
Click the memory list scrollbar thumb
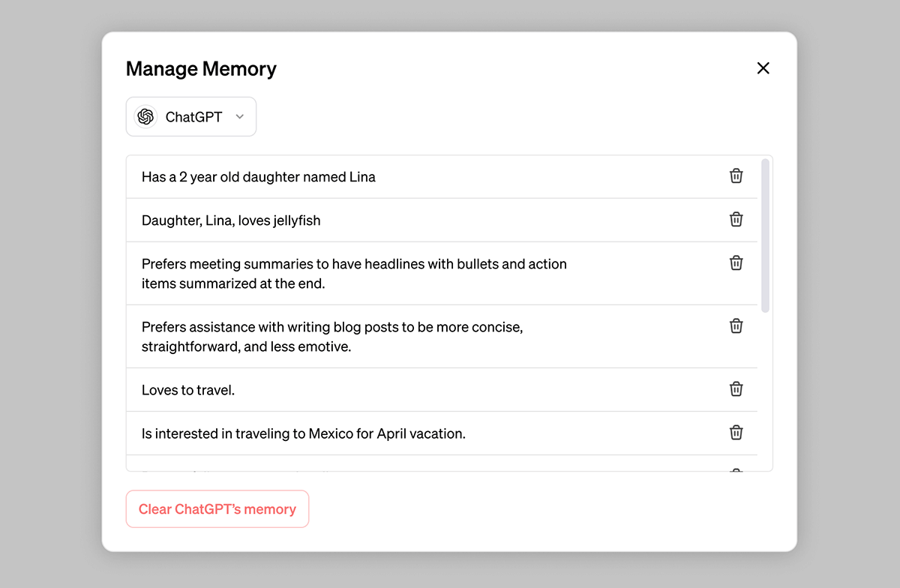tap(765, 235)
